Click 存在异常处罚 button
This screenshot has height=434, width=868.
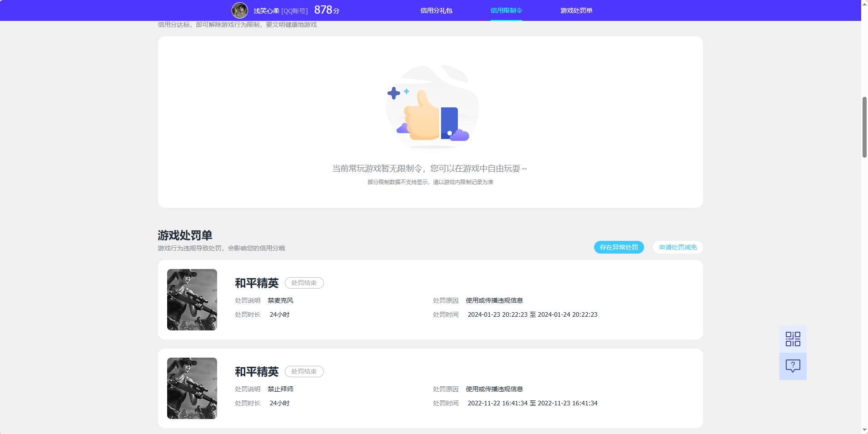click(619, 247)
